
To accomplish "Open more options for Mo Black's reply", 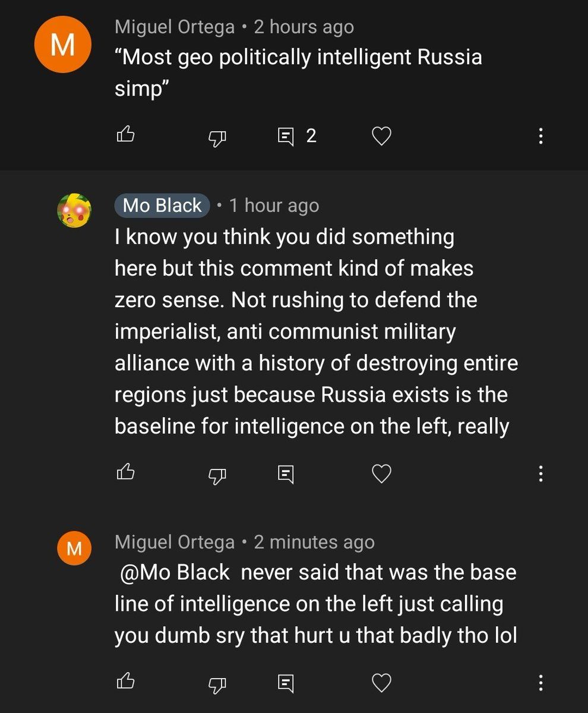I will tap(540, 474).
